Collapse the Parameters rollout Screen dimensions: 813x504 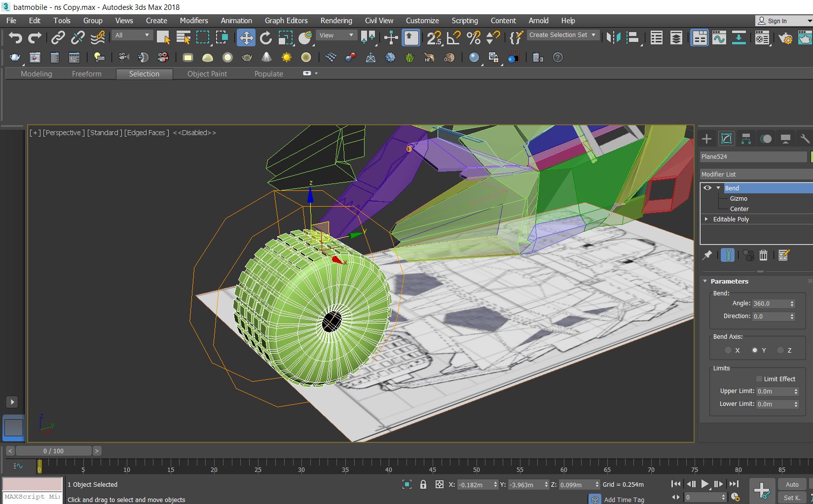point(705,281)
